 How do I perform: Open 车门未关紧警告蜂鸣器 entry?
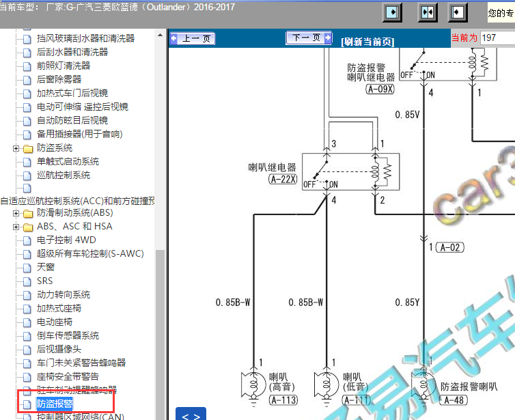point(81,363)
